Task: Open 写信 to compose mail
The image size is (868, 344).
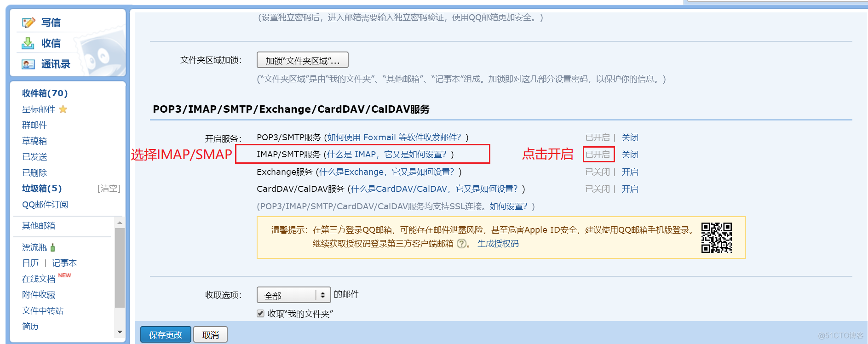Action: [x=51, y=23]
